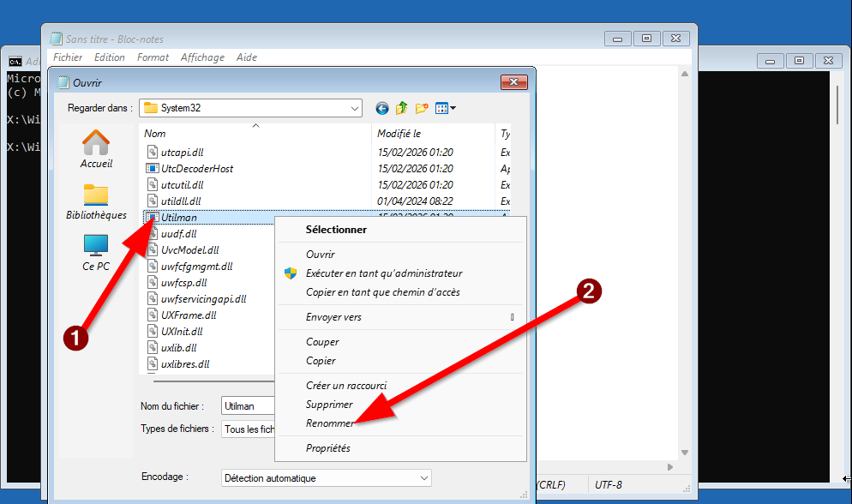Select the UtcDecoderHost application file
This screenshot has height=504, width=852.
197,169
